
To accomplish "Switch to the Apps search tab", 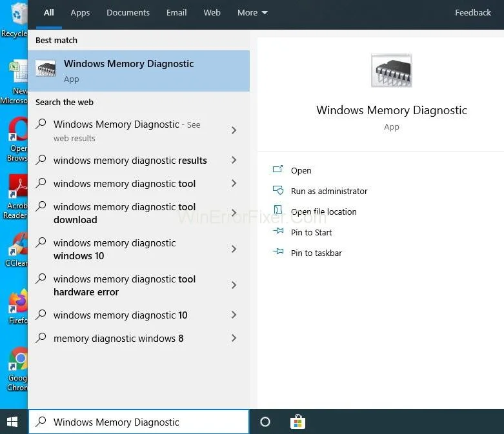I will pos(80,13).
